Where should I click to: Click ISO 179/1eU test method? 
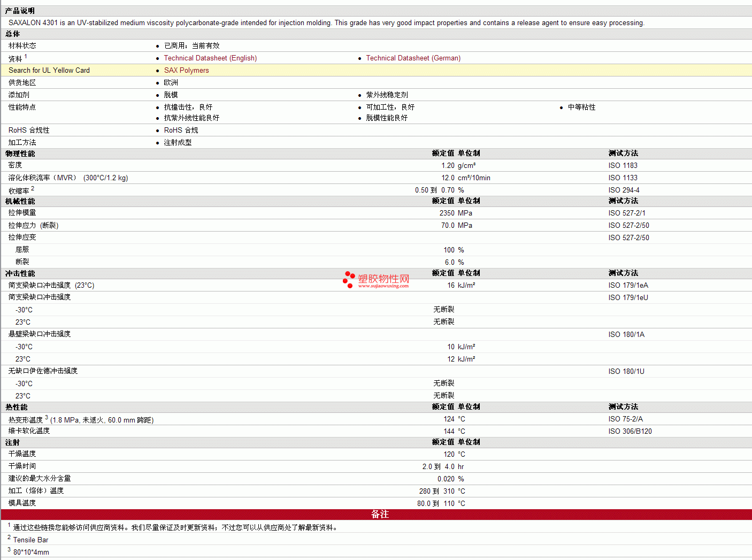(x=628, y=298)
